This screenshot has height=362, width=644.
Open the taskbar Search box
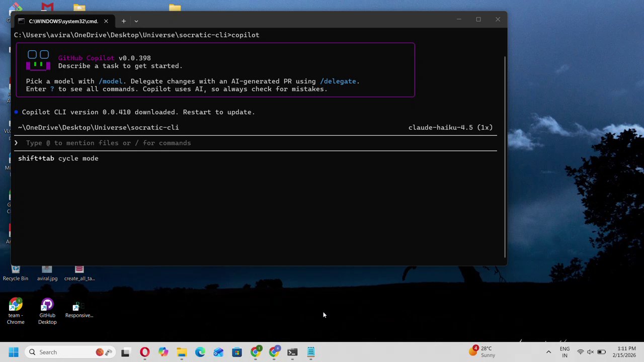(x=70, y=352)
